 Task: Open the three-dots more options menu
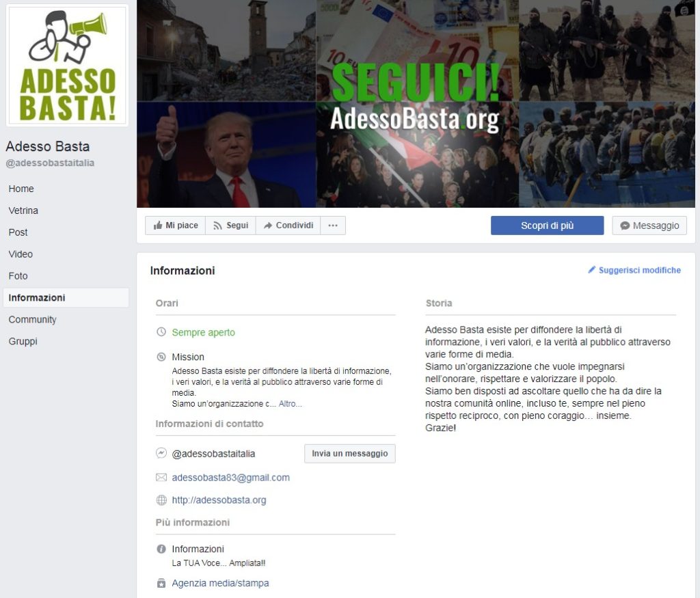[x=333, y=226]
